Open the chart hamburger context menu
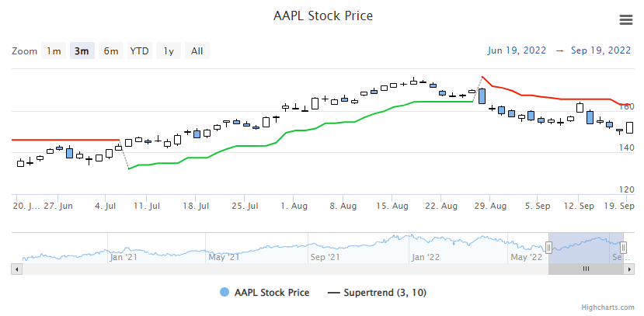Image resolution: width=644 pixels, height=316 pixels. pyautogui.click(x=625, y=19)
